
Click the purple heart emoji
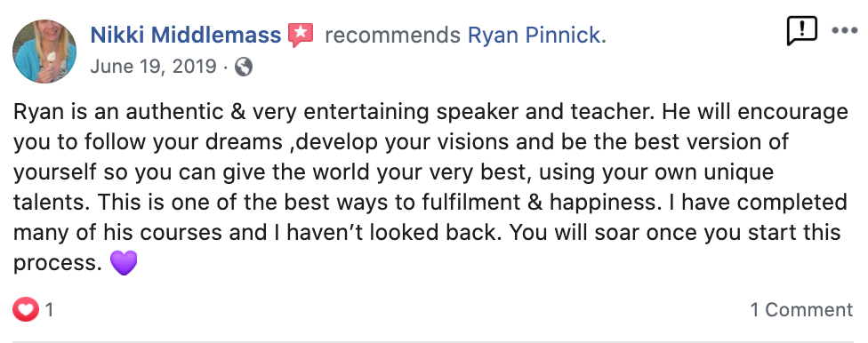(124, 262)
